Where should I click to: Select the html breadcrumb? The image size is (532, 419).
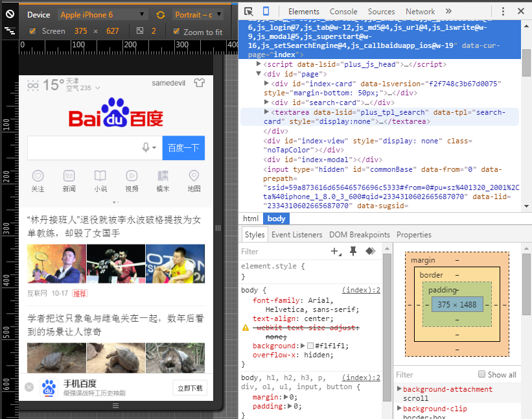click(x=250, y=219)
